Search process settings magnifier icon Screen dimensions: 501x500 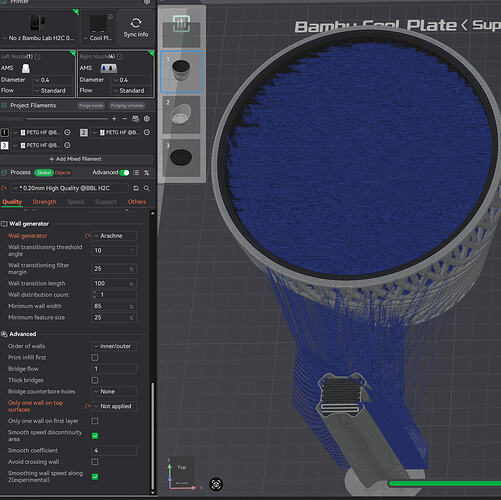pyautogui.click(x=146, y=188)
